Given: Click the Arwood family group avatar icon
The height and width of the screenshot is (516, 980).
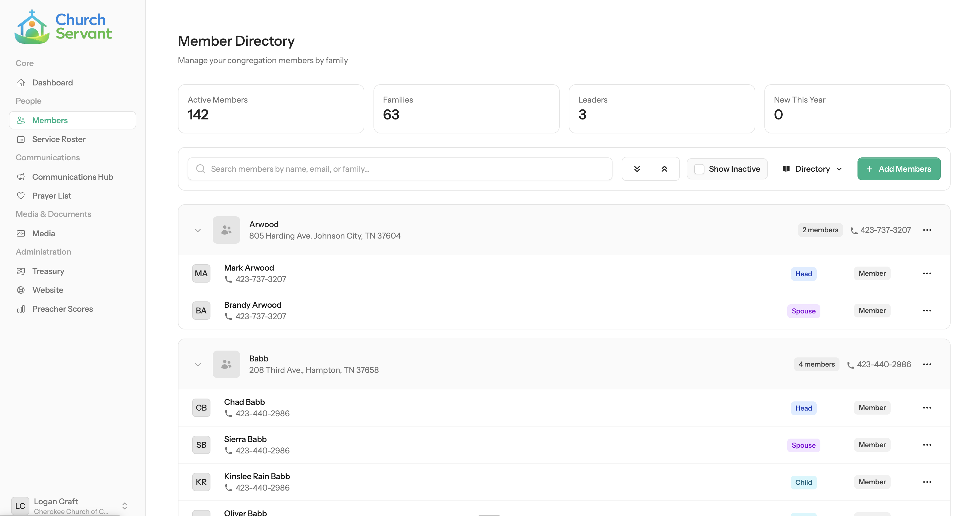Looking at the screenshot, I should tap(226, 230).
